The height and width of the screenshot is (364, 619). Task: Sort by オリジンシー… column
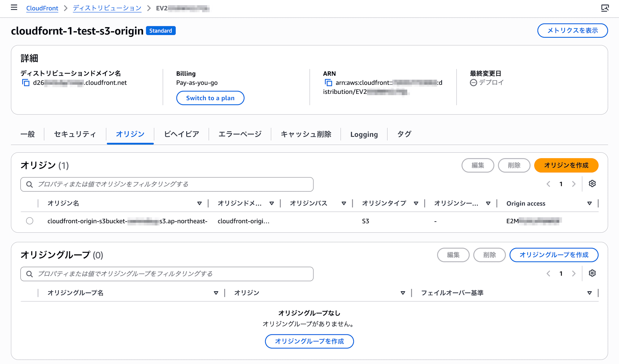(488, 203)
